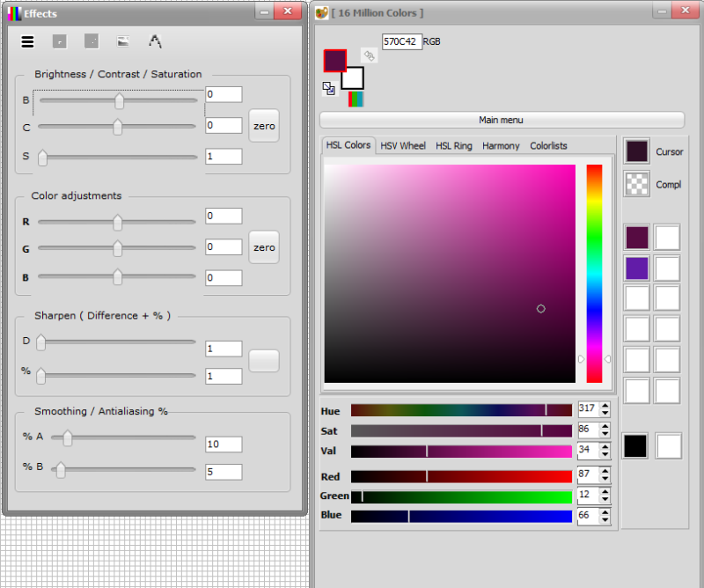Select the second grayed square icon in Effects toolbar

click(x=91, y=40)
